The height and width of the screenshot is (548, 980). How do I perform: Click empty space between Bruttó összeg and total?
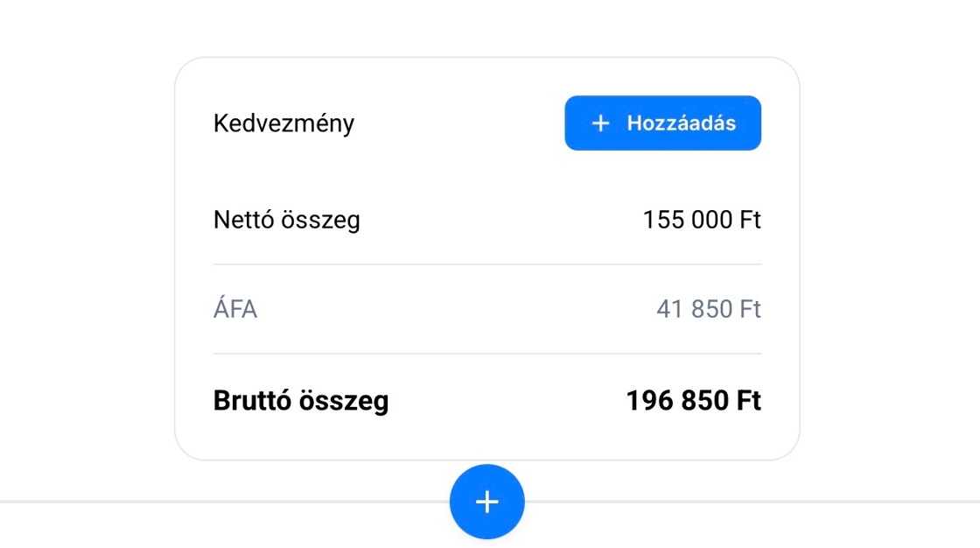[x=507, y=401]
